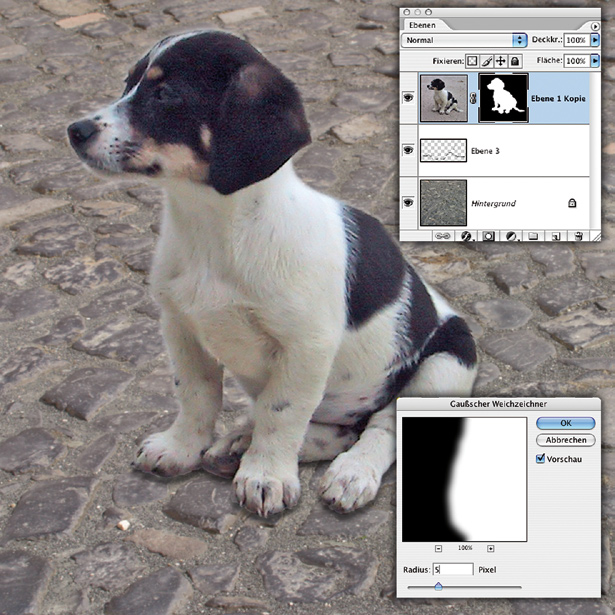Image resolution: width=615 pixels, height=615 pixels.
Task: Click the Radius input field
Action: (453, 570)
